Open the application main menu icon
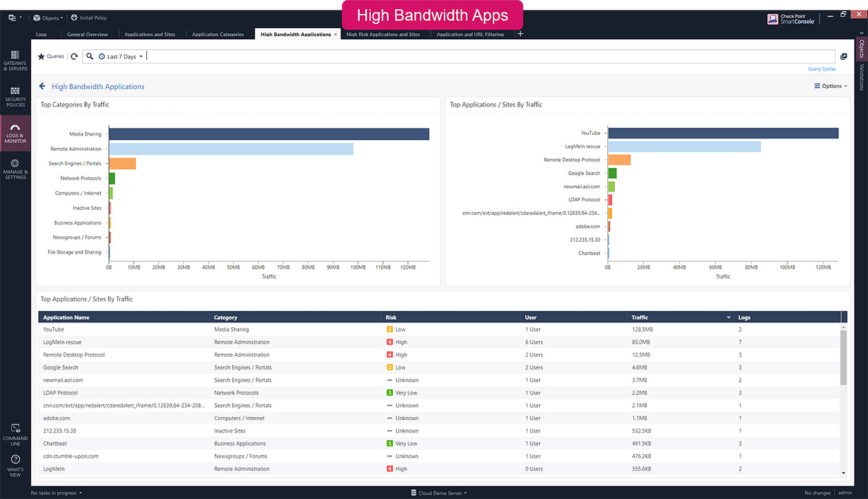This screenshot has width=868, height=499. [x=14, y=18]
